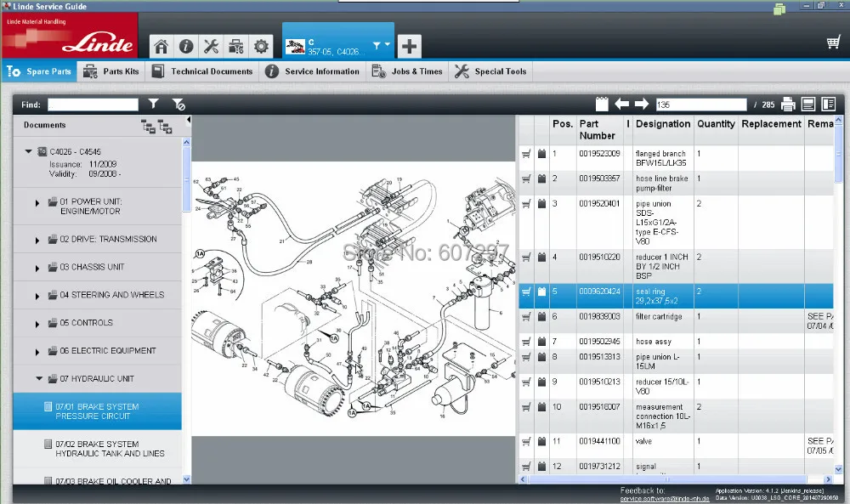Go to previous page with left arrow
This screenshot has height=504, width=850.
pyautogui.click(x=622, y=105)
